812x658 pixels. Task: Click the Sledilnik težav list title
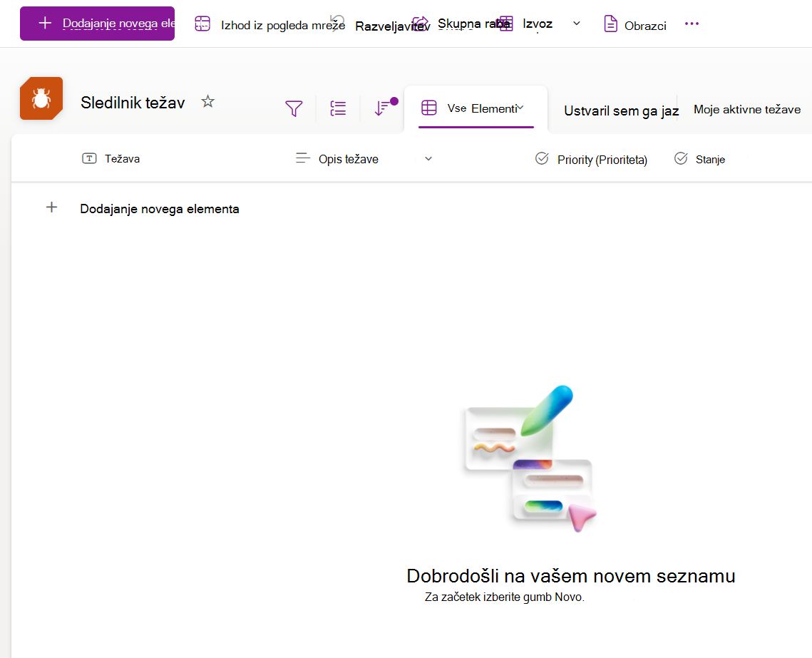click(133, 103)
